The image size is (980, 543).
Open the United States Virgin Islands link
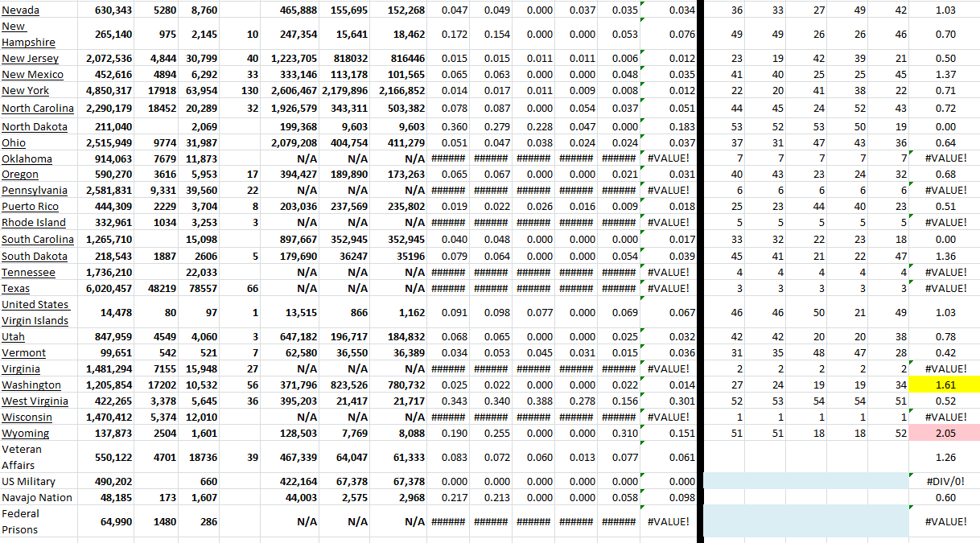tap(35, 313)
